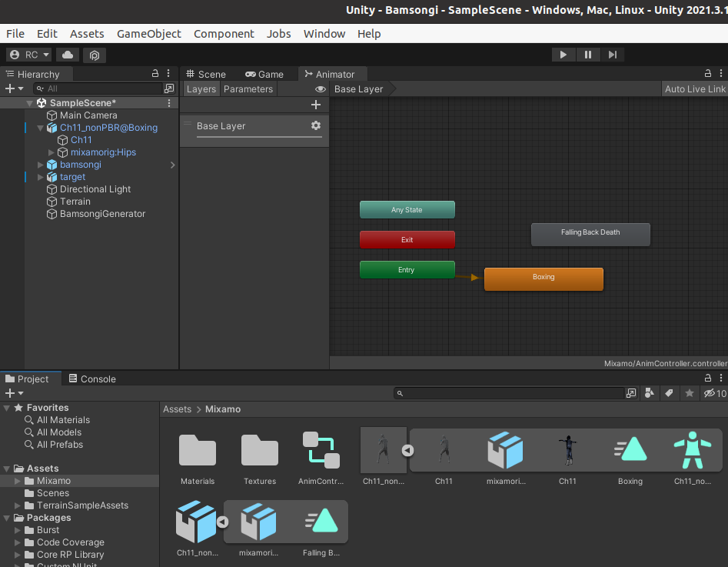
Task: Expand the target object in the Hierarchy
Action: pyautogui.click(x=41, y=177)
